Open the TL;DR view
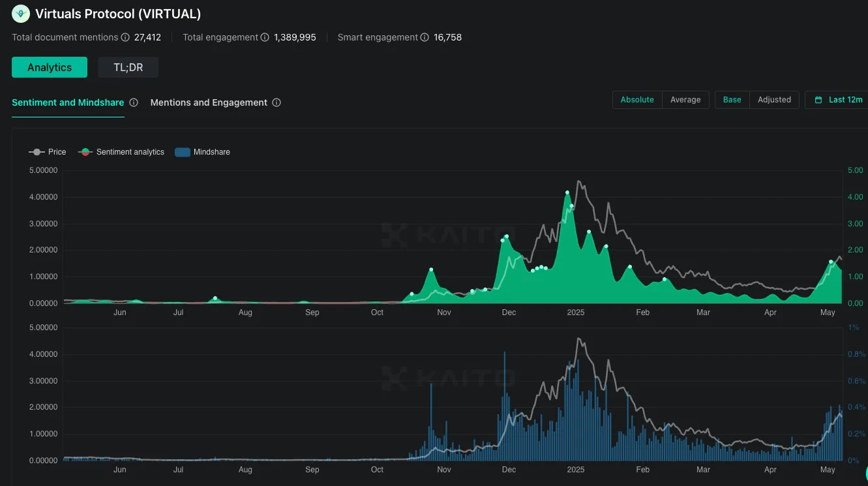Screen dimensions: 868x486 coord(128,67)
